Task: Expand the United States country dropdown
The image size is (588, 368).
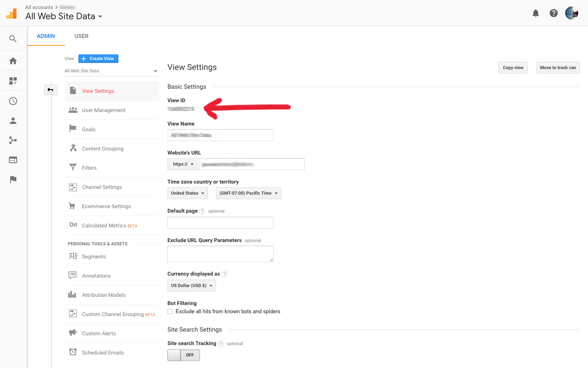Action: click(x=187, y=193)
